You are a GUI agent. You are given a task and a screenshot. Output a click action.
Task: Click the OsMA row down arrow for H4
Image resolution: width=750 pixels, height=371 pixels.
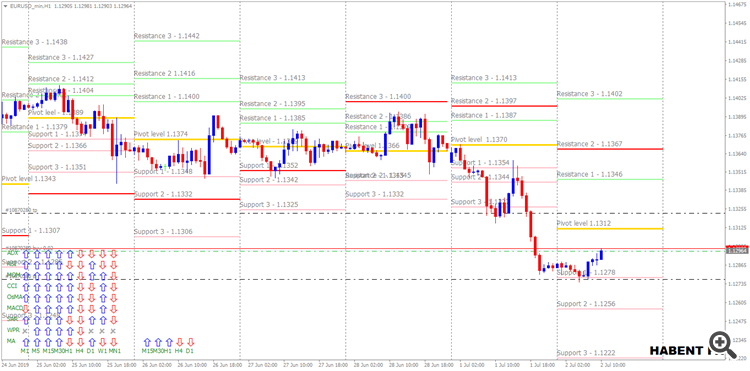click(81, 298)
